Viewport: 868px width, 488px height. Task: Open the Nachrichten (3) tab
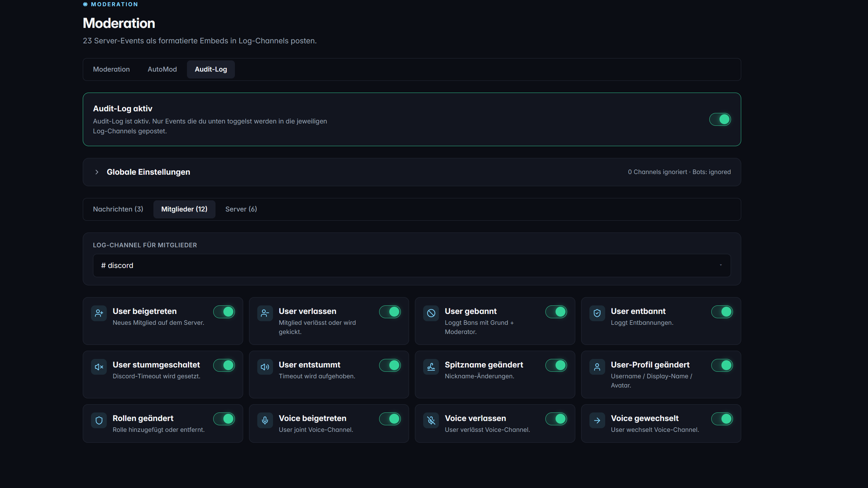coord(118,209)
